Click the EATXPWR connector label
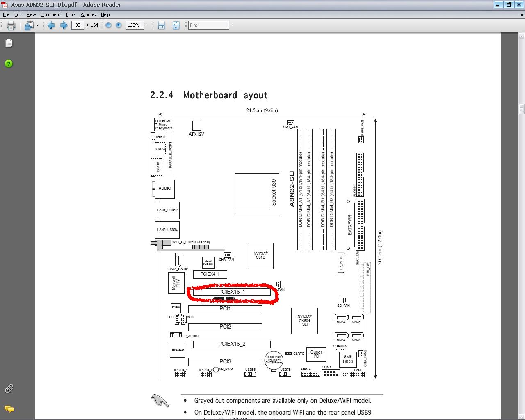 point(350,225)
